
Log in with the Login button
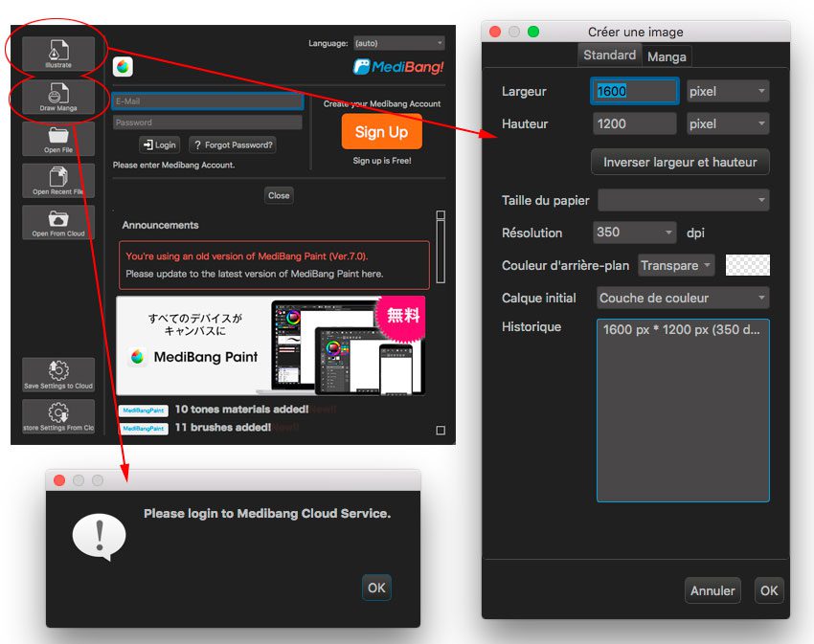160,144
